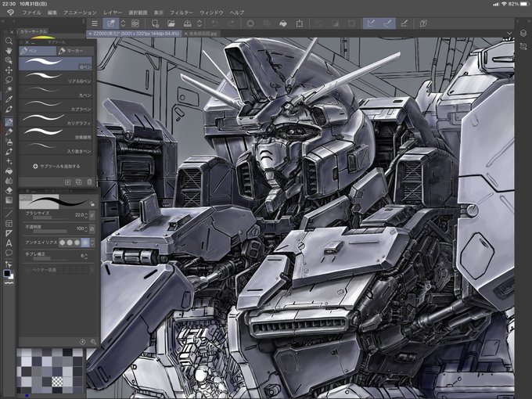Select the Text tool
Screen dimensions: 532x399
coord(9,243)
